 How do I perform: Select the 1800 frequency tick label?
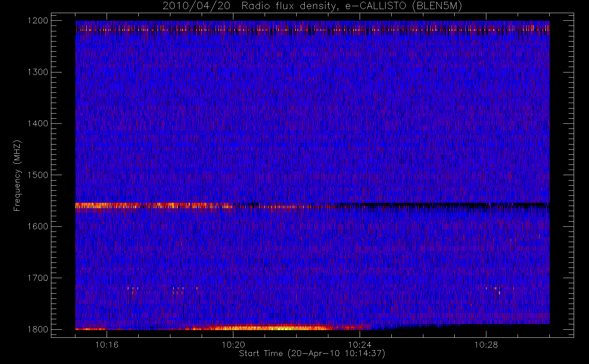(38, 329)
